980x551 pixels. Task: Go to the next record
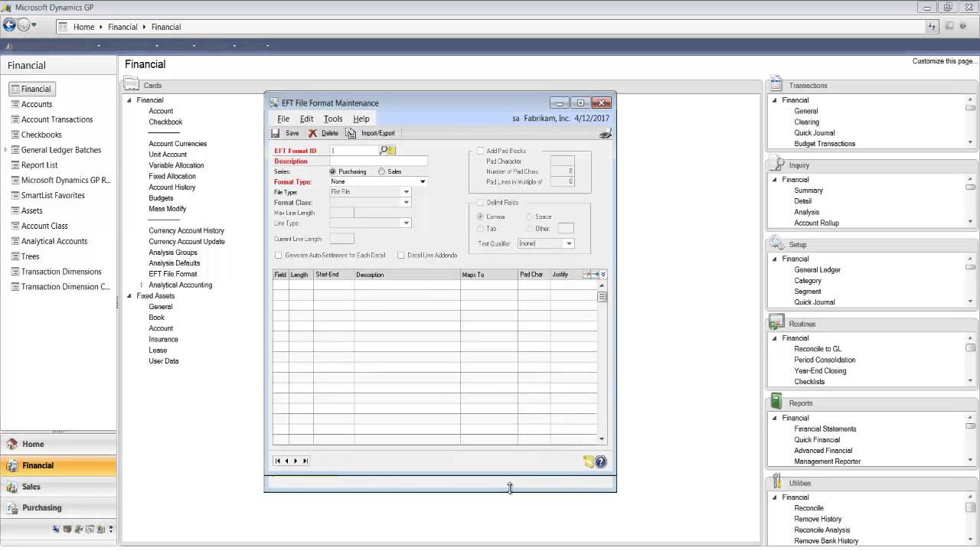[296, 461]
